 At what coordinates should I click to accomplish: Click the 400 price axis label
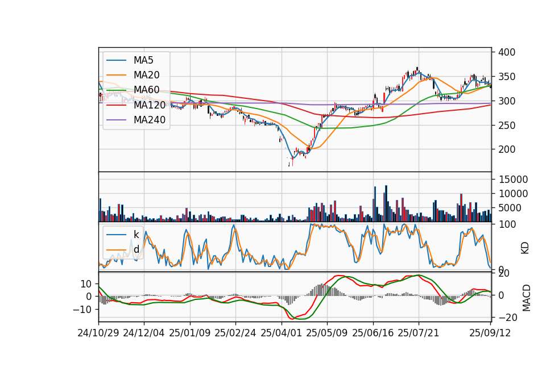pyautogui.click(x=507, y=52)
